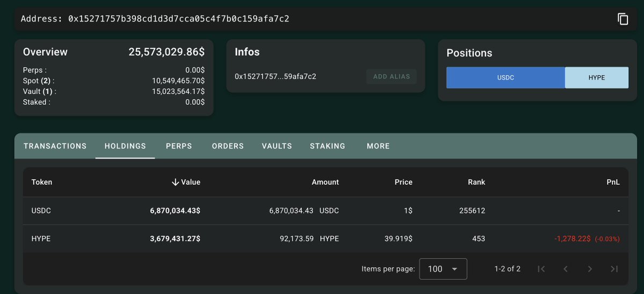Open items per page dropdown

point(443,269)
